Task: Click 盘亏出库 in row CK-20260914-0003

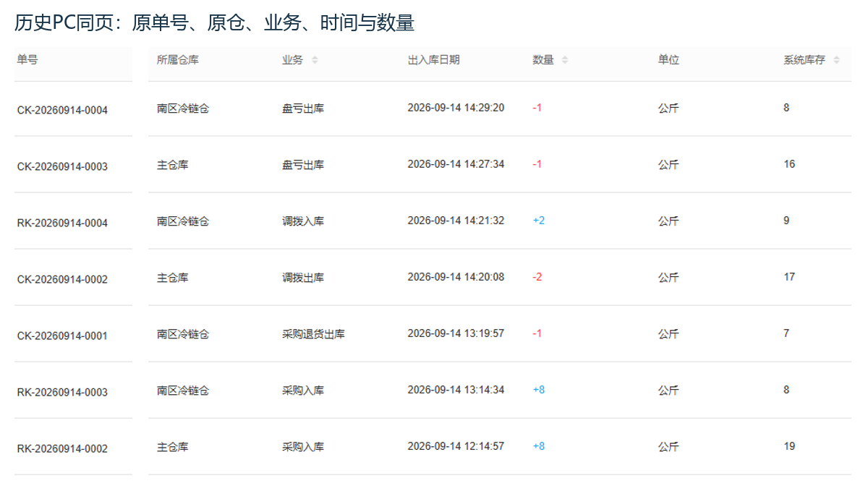Action: pyautogui.click(x=303, y=165)
